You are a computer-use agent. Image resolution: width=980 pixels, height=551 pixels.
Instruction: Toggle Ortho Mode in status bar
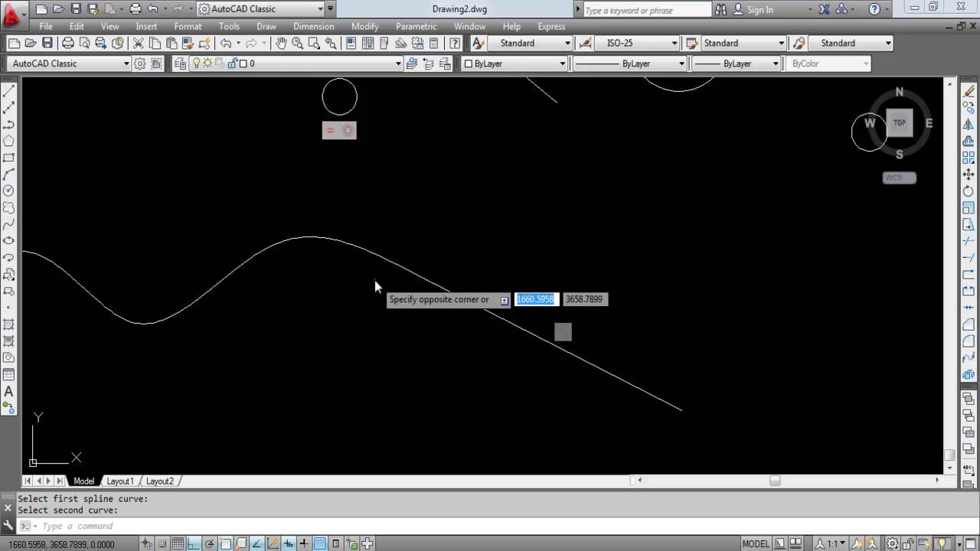pyautogui.click(x=193, y=544)
